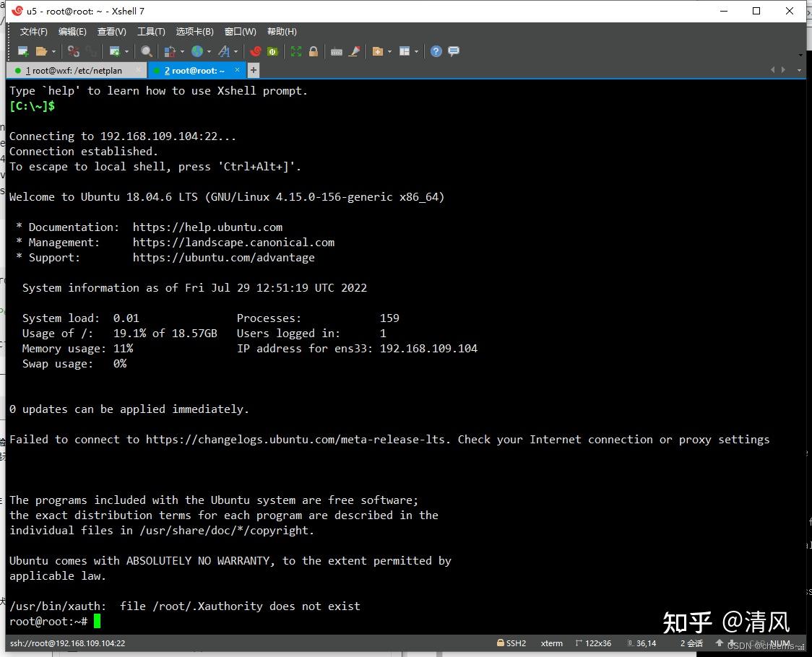The height and width of the screenshot is (657, 812).
Task: Launch Xftp from the red swirl icon
Action: click(255, 51)
